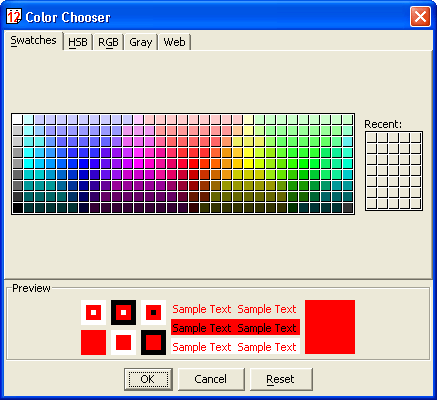Choose the pure red swatch in palette
Viewport: 437px width, 400px height.
193,163
